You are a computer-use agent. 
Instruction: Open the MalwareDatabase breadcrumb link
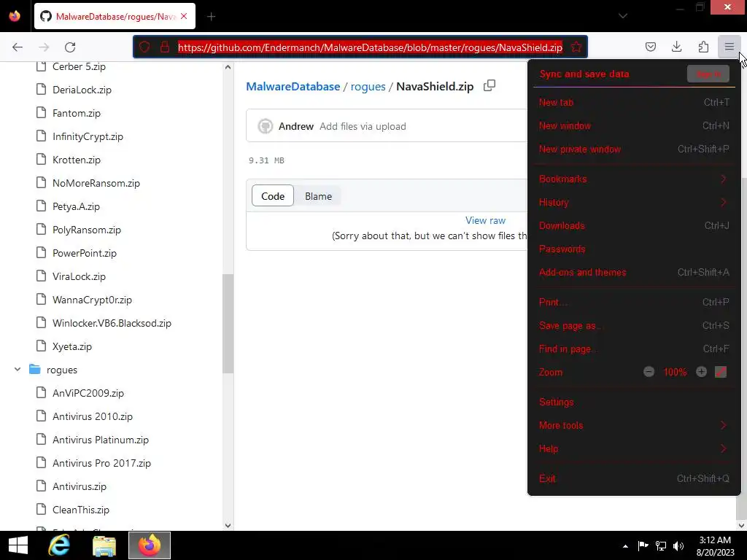pos(293,86)
